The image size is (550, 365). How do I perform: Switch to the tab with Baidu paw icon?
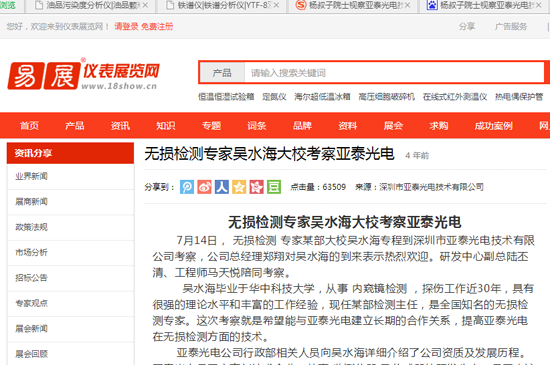tap(484, 5)
